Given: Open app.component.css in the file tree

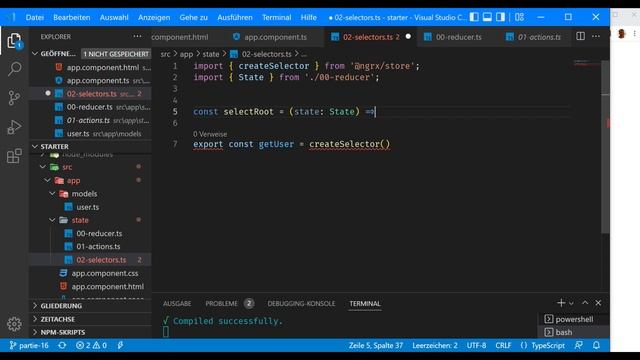Looking at the screenshot, I should click(x=105, y=273).
